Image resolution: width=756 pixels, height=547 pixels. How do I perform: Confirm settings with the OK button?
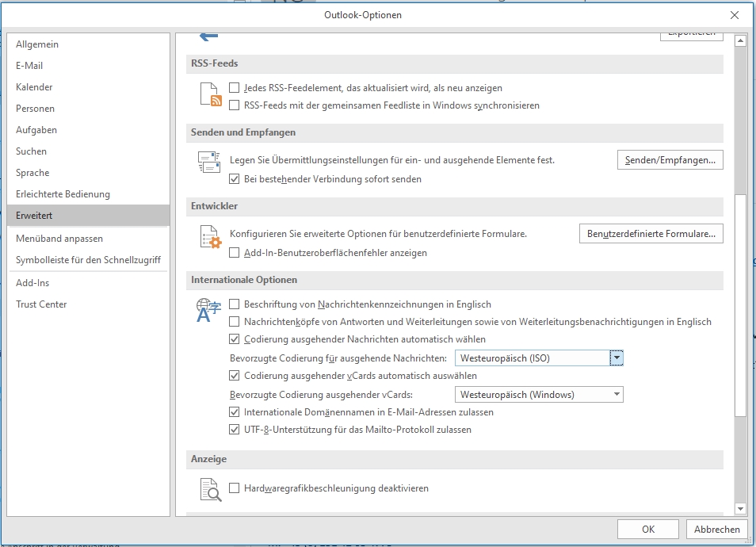(648, 529)
